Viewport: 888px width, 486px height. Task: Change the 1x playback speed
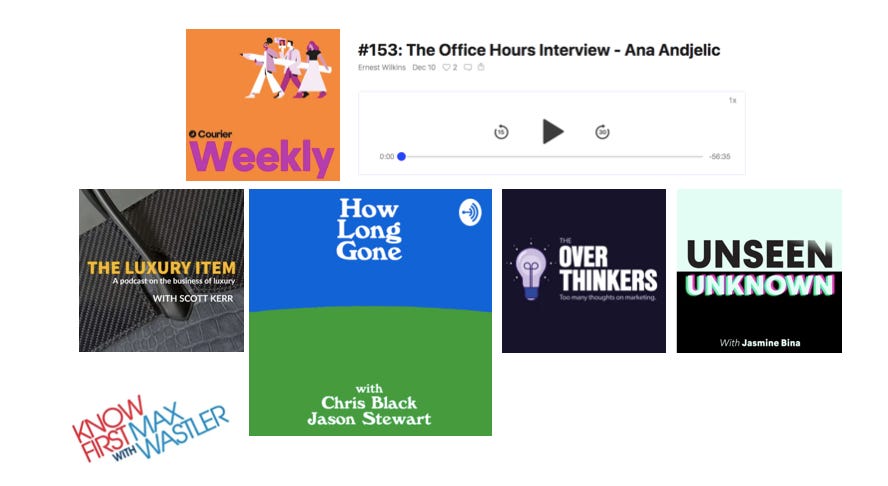click(732, 100)
